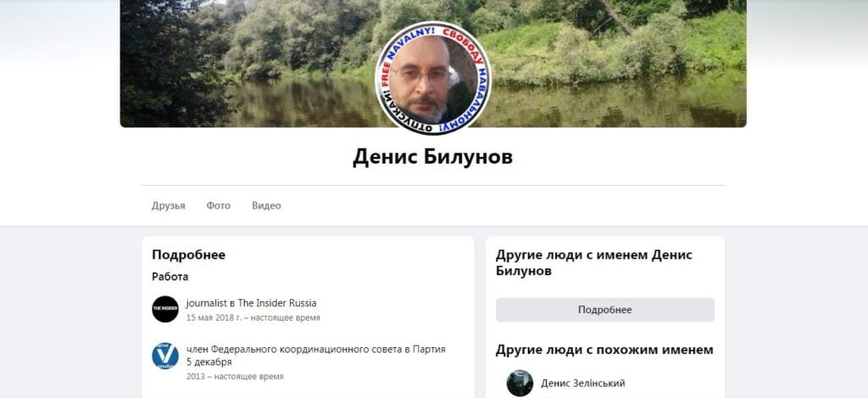Viewport: 868px width, 398px height.
Task: Click the gray Подробнее button
Action: [x=605, y=310]
